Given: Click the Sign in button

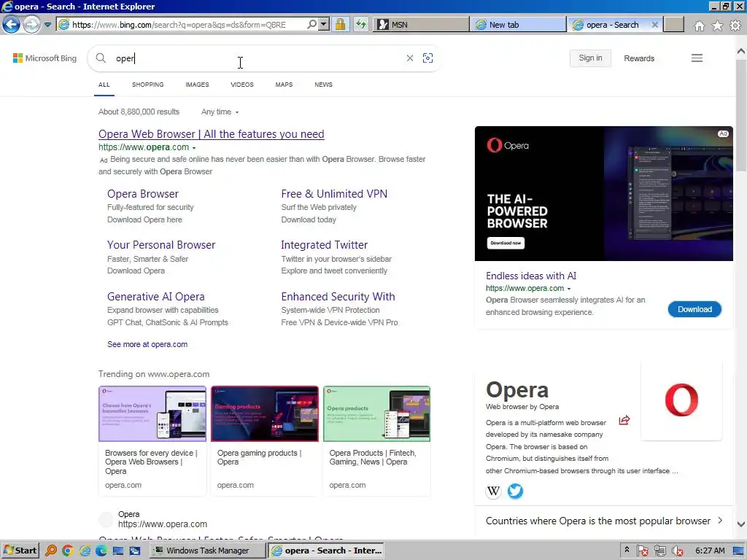Looking at the screenshot, I should coord(590,58).
